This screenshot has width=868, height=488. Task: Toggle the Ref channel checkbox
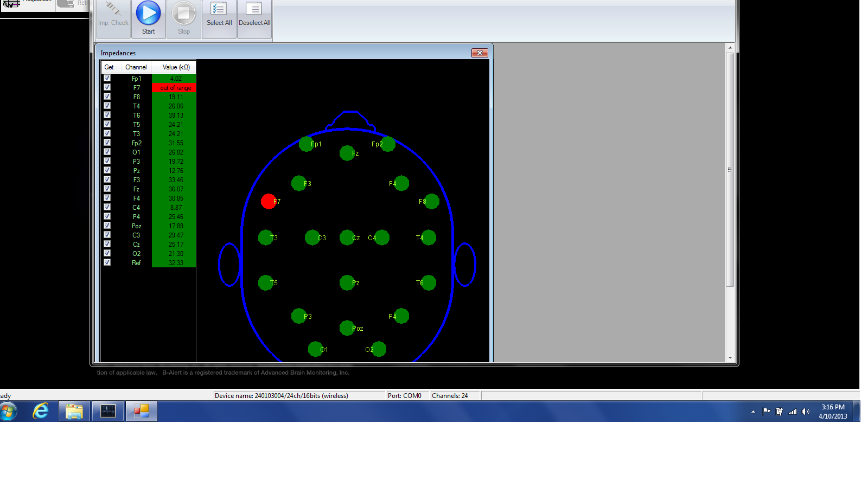[x=107, y=262]
